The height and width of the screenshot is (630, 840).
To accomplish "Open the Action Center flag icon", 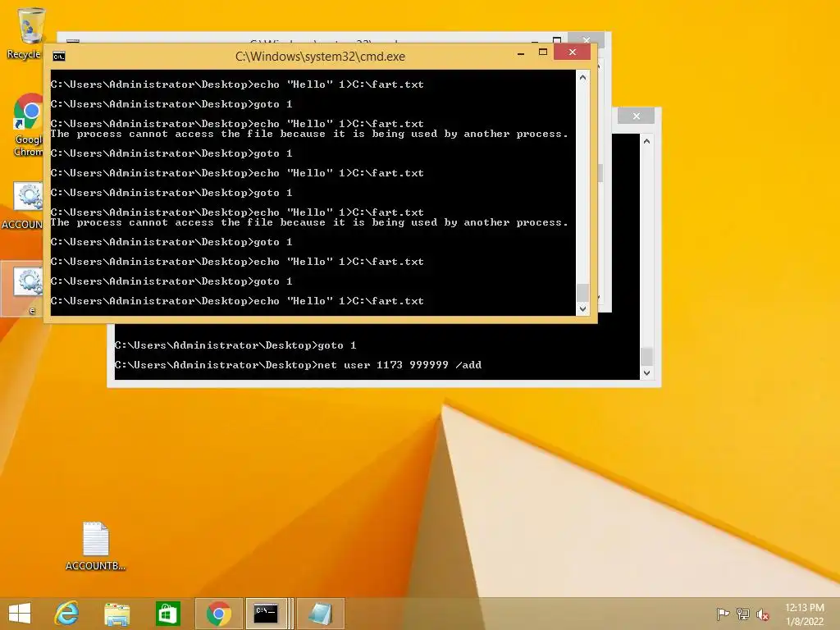I will (723, 614).
